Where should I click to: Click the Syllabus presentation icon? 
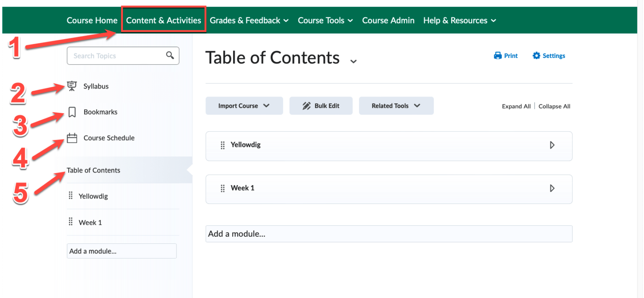pyautogui.click(x=72, y=86)
